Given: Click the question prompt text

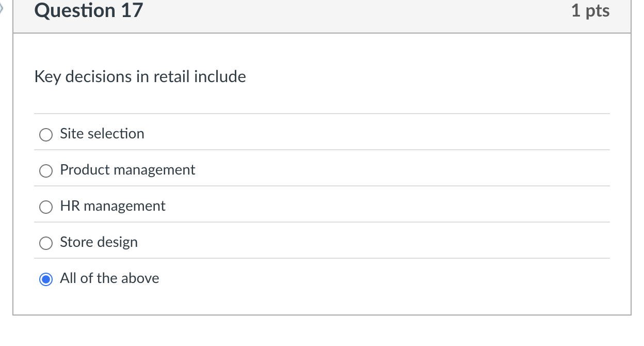Looking at the screenshot, I should coord(140,76).
